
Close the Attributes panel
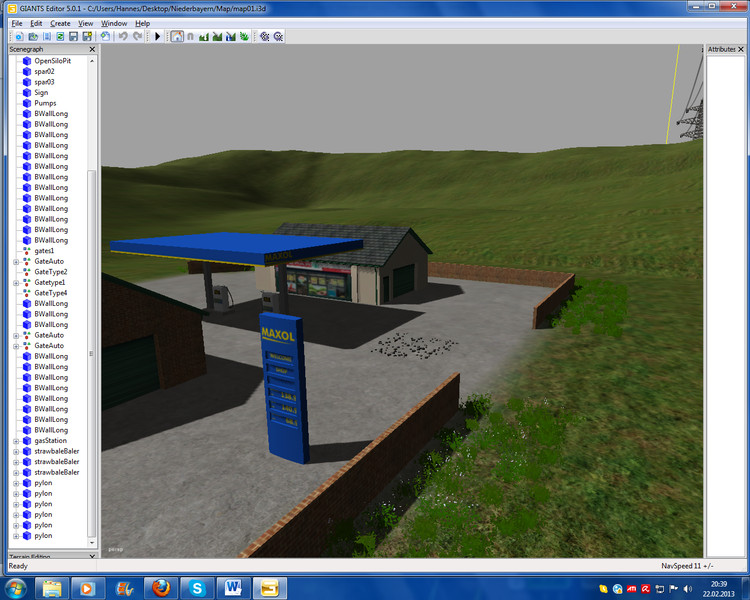(741, 49)
